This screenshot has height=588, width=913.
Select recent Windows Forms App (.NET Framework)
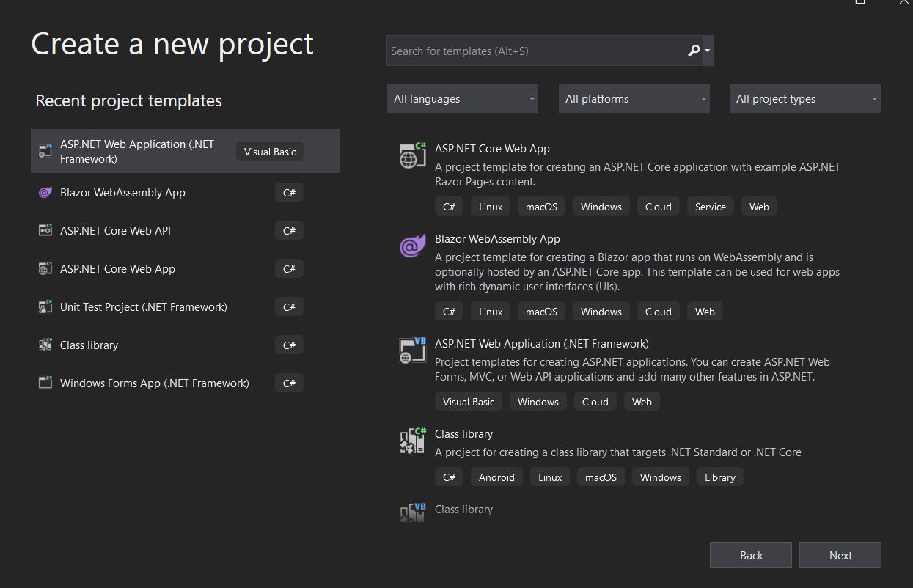pyautogui.click(x=186, y=383)
